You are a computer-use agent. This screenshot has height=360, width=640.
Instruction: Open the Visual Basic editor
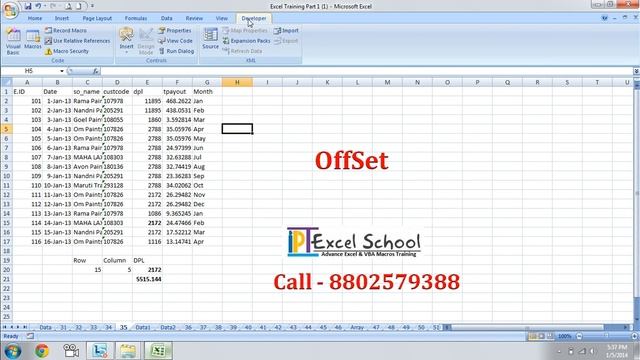pos(13,42)
